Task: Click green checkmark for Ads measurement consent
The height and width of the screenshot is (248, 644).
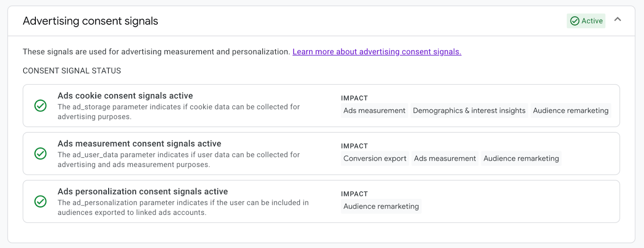Action: tap(40, 154)
